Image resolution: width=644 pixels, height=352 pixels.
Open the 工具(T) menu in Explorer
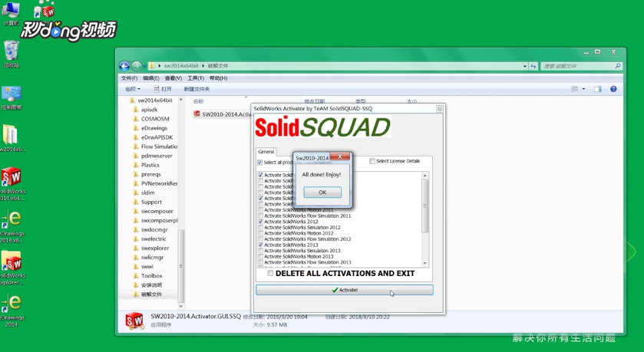tap(196, 78)
